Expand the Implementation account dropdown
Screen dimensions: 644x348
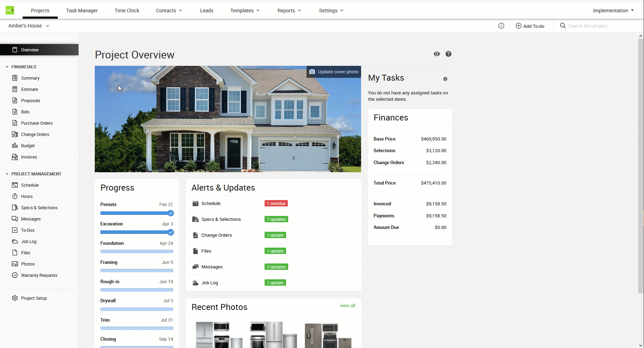[x=613, y=11]
